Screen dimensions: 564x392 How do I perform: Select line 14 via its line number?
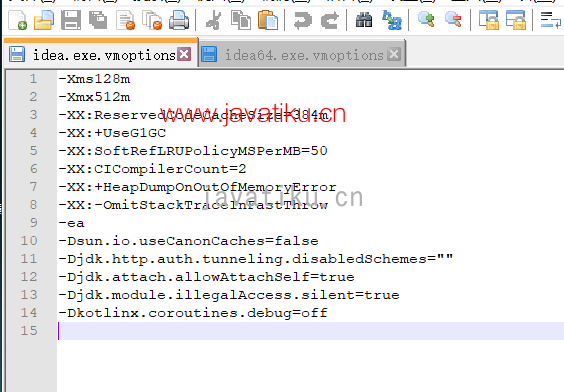pos(29,313)
